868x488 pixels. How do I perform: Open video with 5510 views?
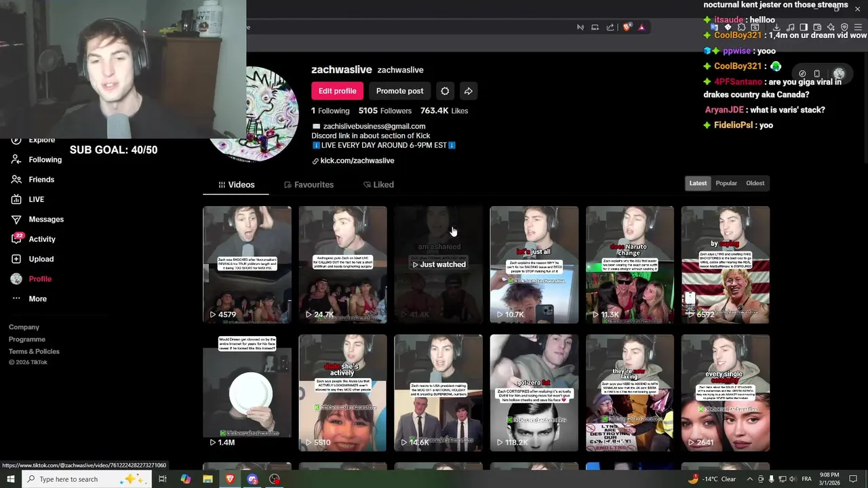pos(342,392)
